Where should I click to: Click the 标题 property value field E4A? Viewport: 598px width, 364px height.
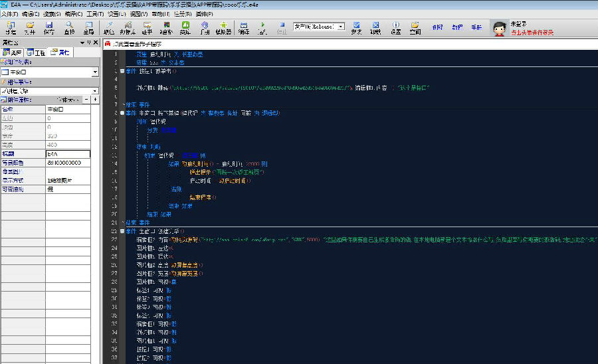click(68, 153)
